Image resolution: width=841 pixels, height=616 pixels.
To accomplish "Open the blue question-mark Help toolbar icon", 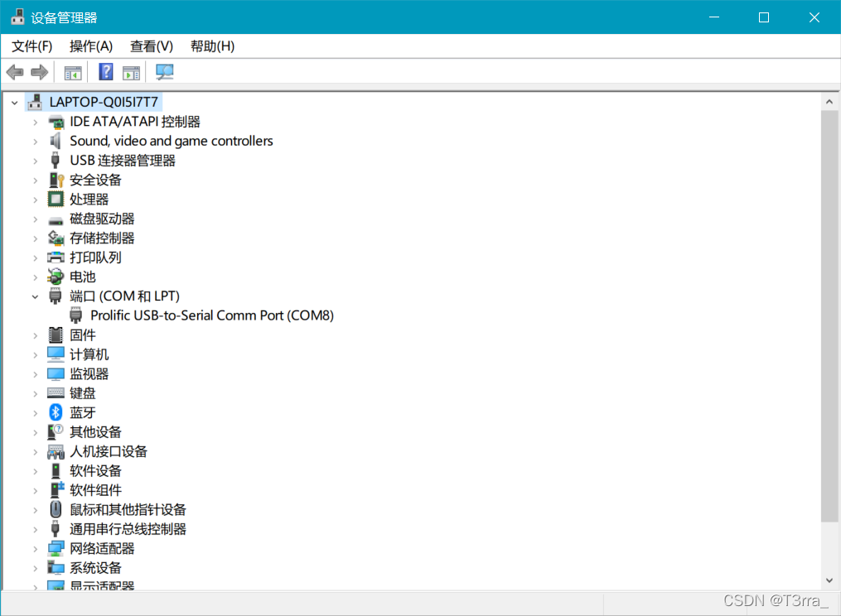I will [106, 72].
